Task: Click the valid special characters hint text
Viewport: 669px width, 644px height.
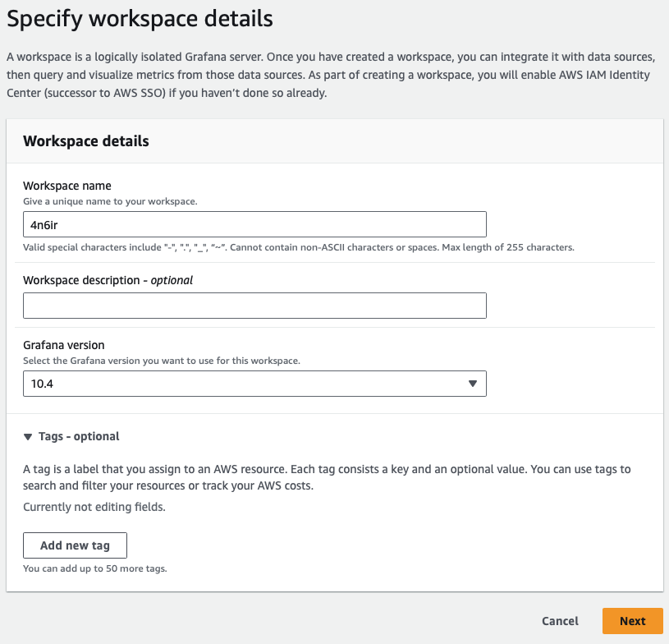Action: pos(298,247)
